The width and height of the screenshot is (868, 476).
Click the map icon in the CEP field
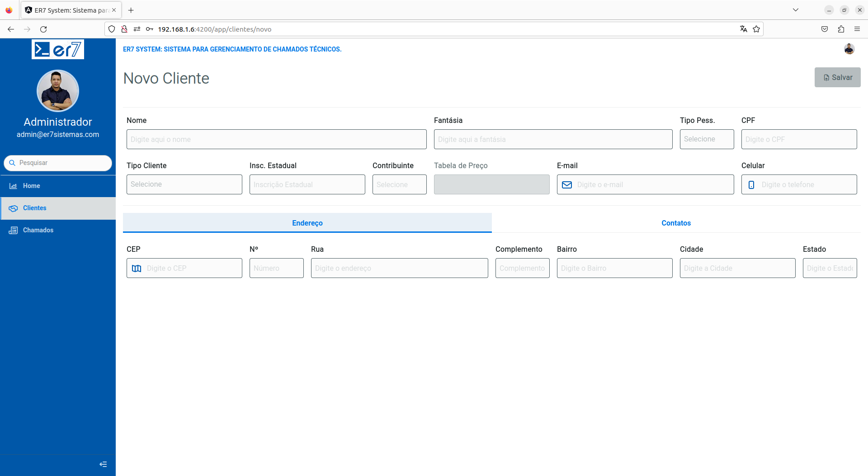pyautogui.click(x=137, y=268)
